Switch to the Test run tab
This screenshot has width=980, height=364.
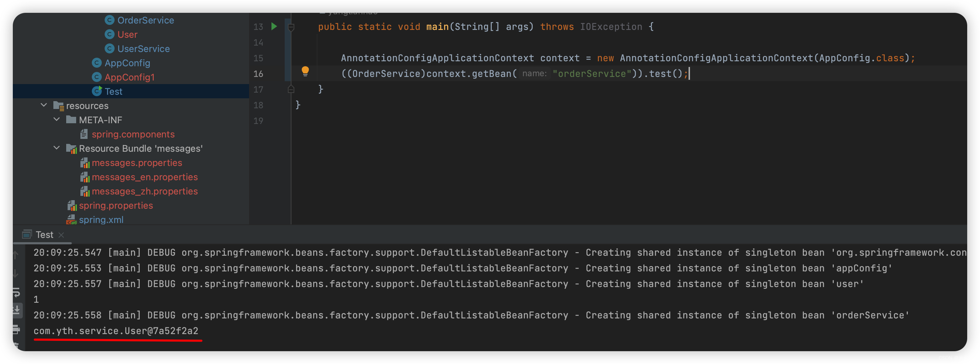pos(44,235)
